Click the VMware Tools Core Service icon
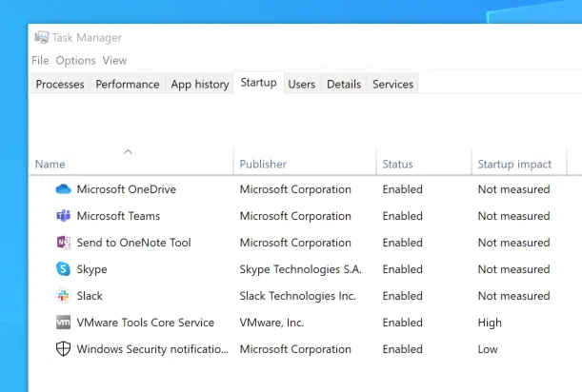Viewport: 582px width, 392px height. pos(64,323)
